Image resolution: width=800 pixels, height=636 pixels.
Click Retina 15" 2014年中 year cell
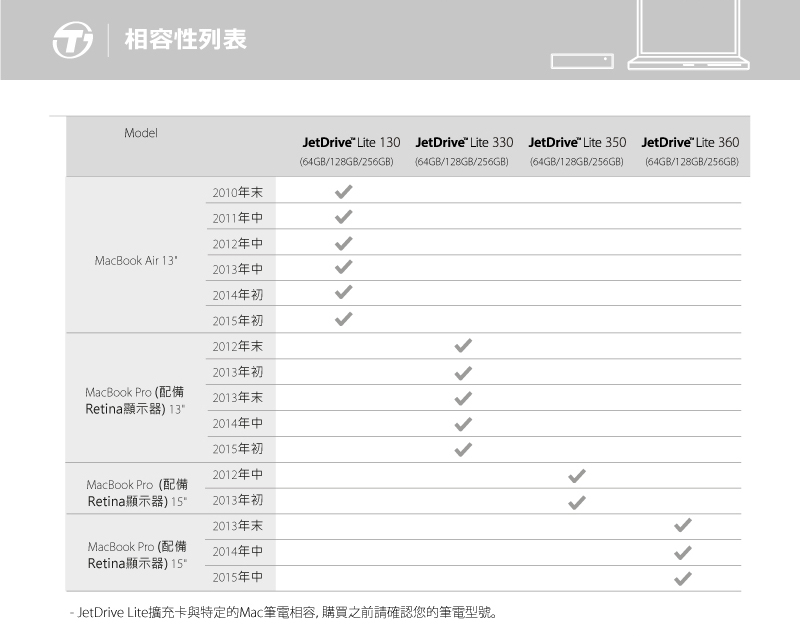[x=238, y=551]
